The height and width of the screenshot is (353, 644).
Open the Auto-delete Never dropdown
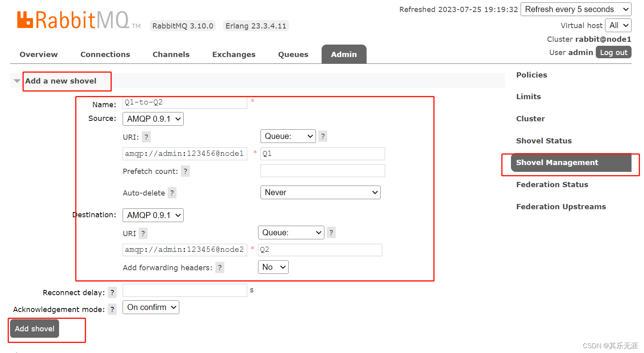point(320,192)
